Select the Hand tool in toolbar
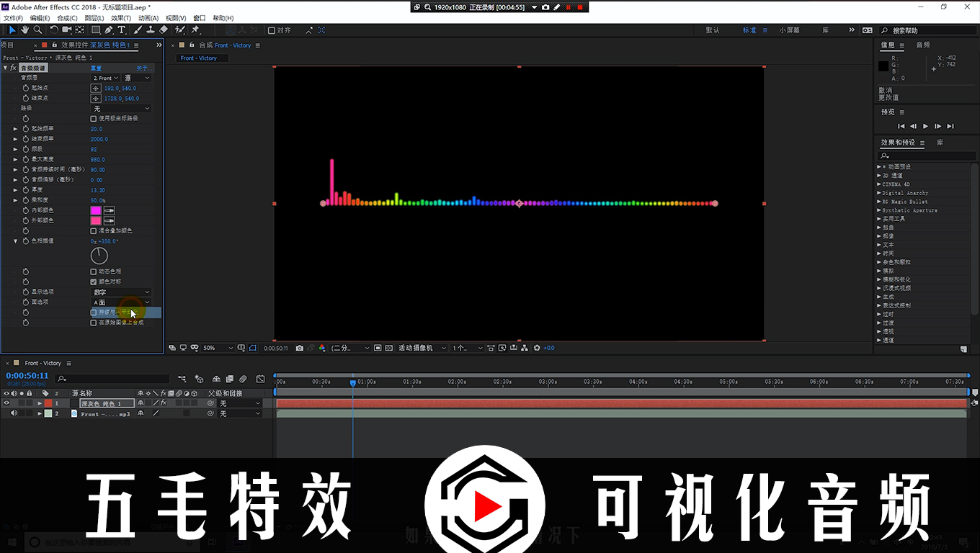 [25, 30]
